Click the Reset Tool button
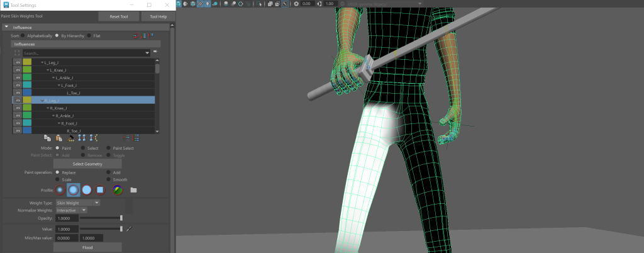The width and height of the screenshot is (644, 253). [118, 16]
